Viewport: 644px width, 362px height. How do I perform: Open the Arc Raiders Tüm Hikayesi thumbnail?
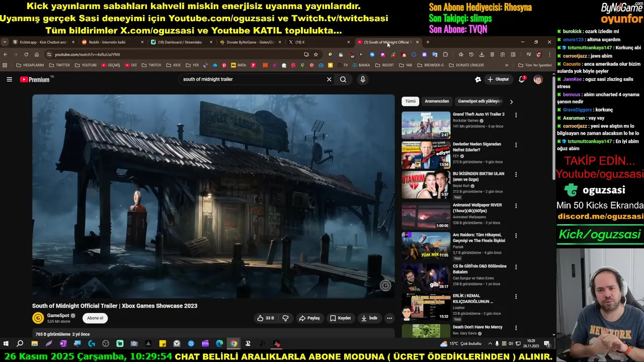(426, 246)
